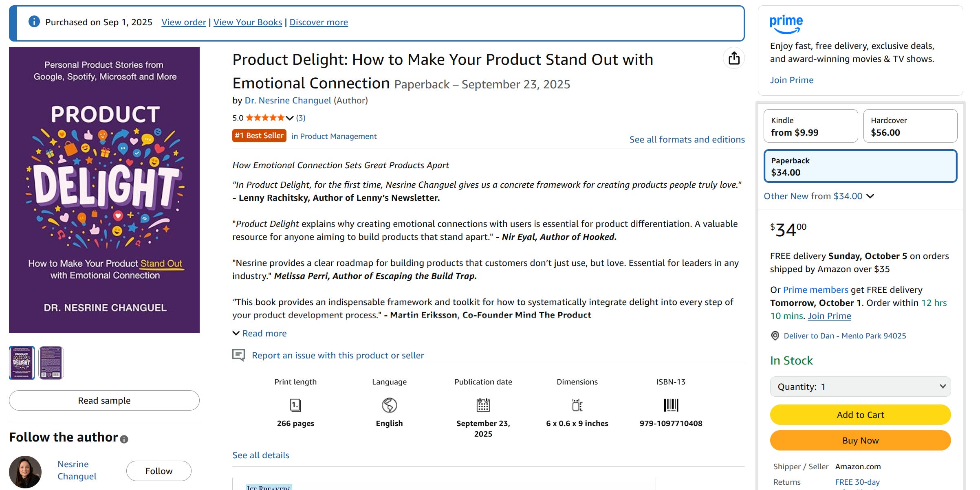Click the delivery location pin icon

[775, 336]
